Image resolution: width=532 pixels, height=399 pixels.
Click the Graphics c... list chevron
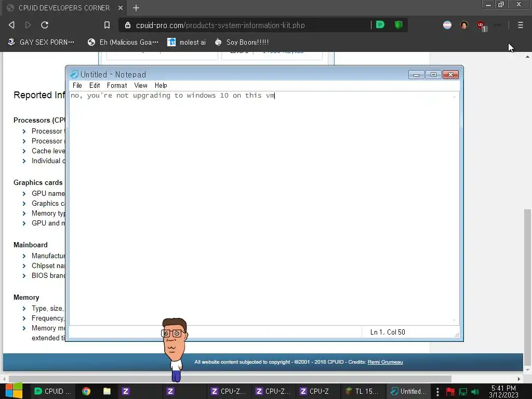[24, 204]
